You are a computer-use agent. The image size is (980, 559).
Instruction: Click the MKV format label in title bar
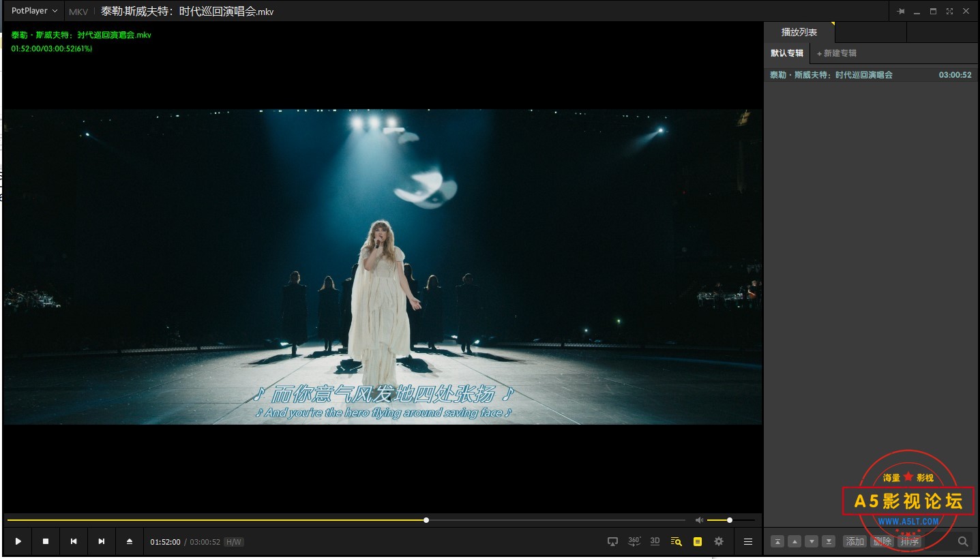click(78, 12)
